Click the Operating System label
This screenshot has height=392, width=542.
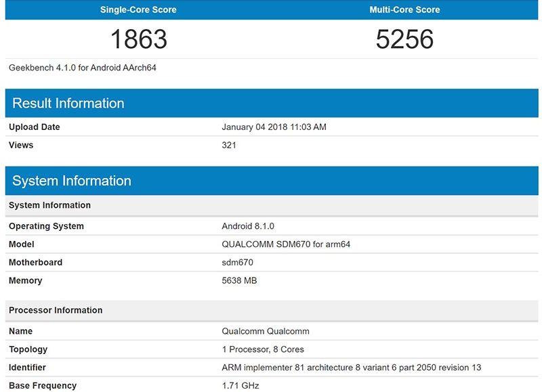tap(46, 226)
